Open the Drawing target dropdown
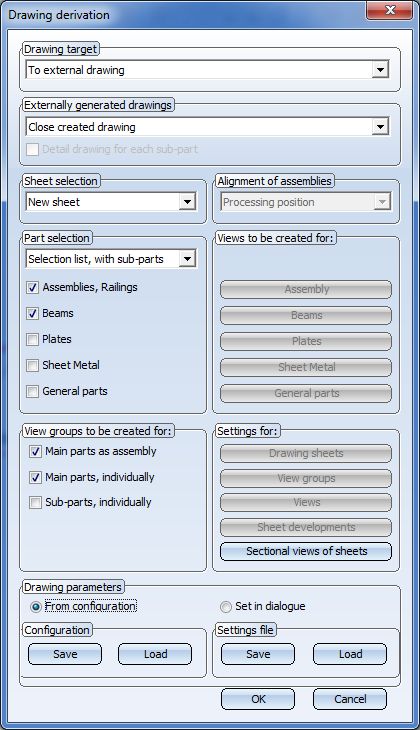This screenshot has height=730, width=420. point(207,70)
